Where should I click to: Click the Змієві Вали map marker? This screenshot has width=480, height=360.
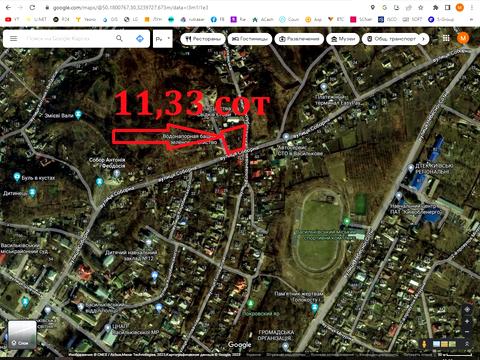click(x=78, y=115)
